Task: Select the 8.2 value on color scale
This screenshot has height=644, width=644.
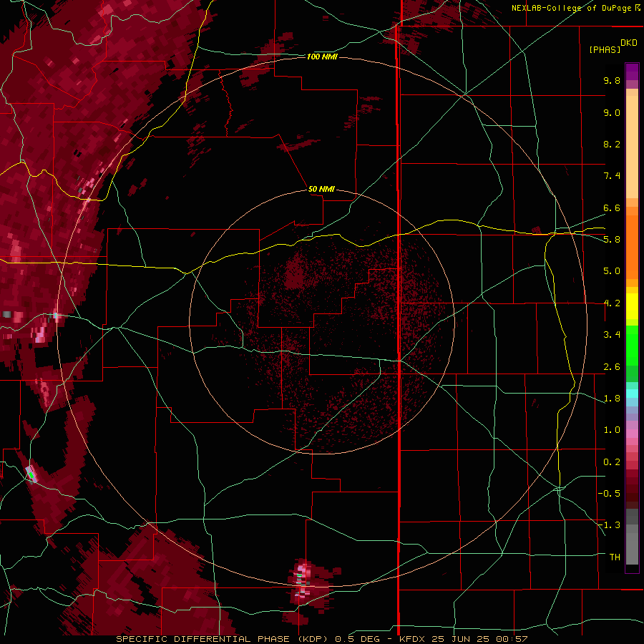Action: (612, 144)
